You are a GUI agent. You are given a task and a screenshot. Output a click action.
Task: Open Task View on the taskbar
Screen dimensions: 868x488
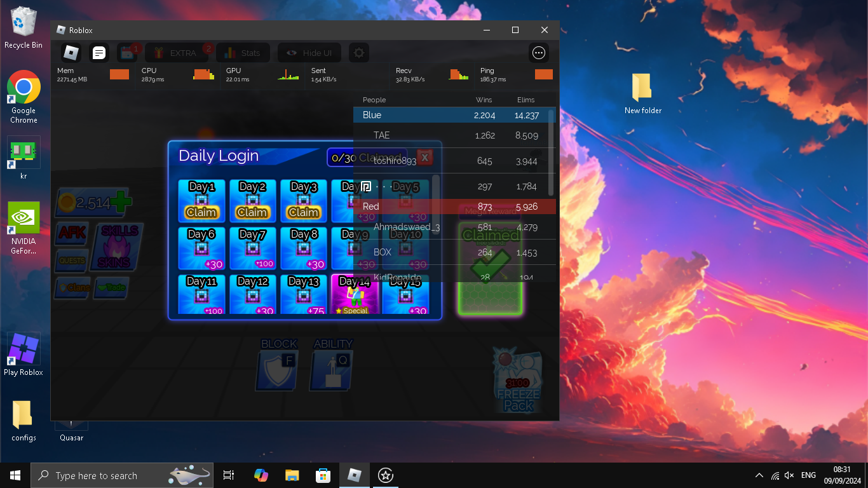click(x=229, y=475)
